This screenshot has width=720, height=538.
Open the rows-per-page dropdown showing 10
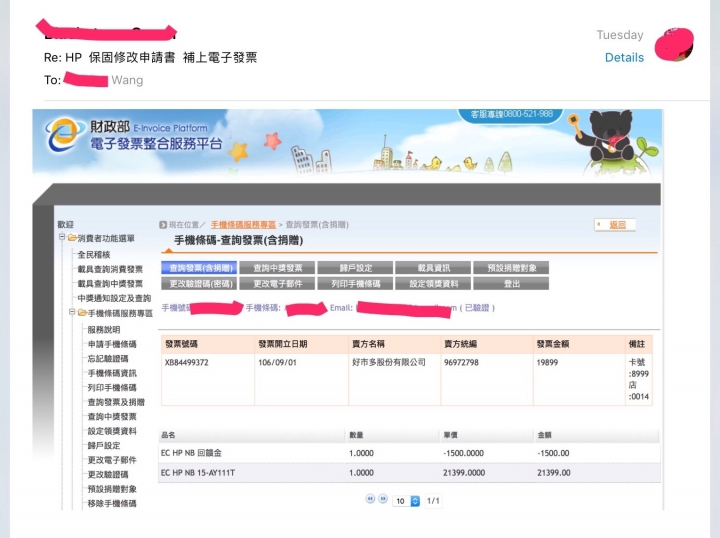(406, 501)
